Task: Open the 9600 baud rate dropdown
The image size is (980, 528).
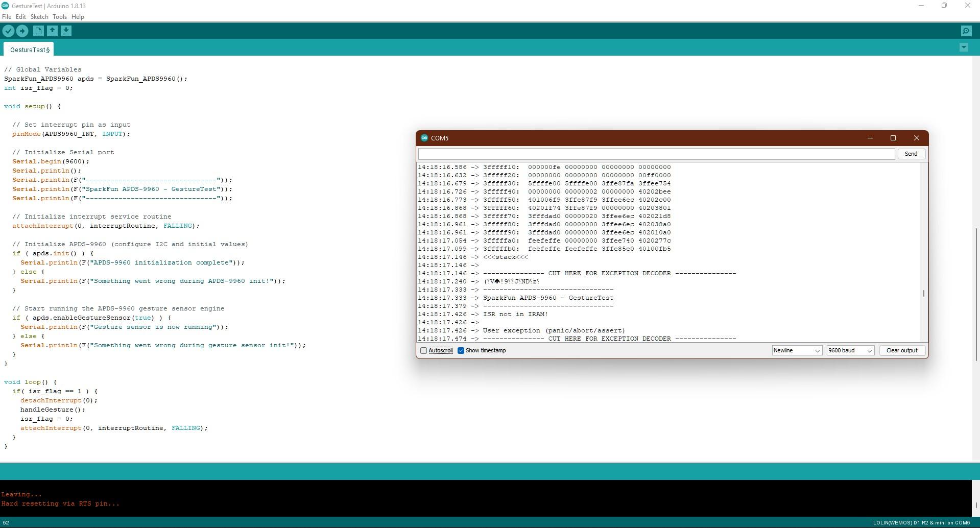Action: 849,350
